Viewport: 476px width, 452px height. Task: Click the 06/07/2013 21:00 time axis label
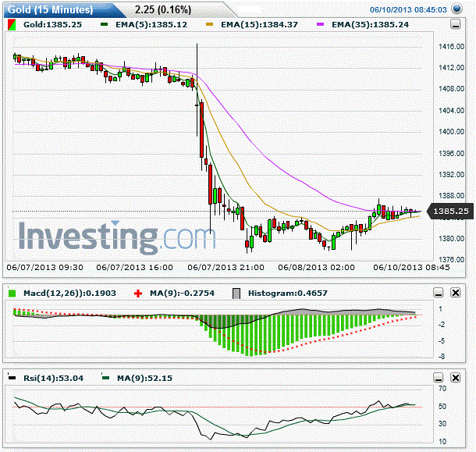(226, 268)
